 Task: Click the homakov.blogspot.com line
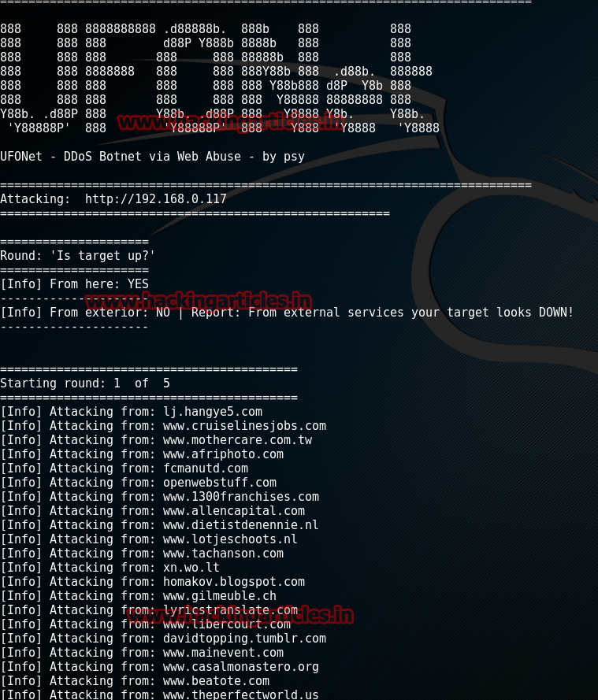pos(153,582)
